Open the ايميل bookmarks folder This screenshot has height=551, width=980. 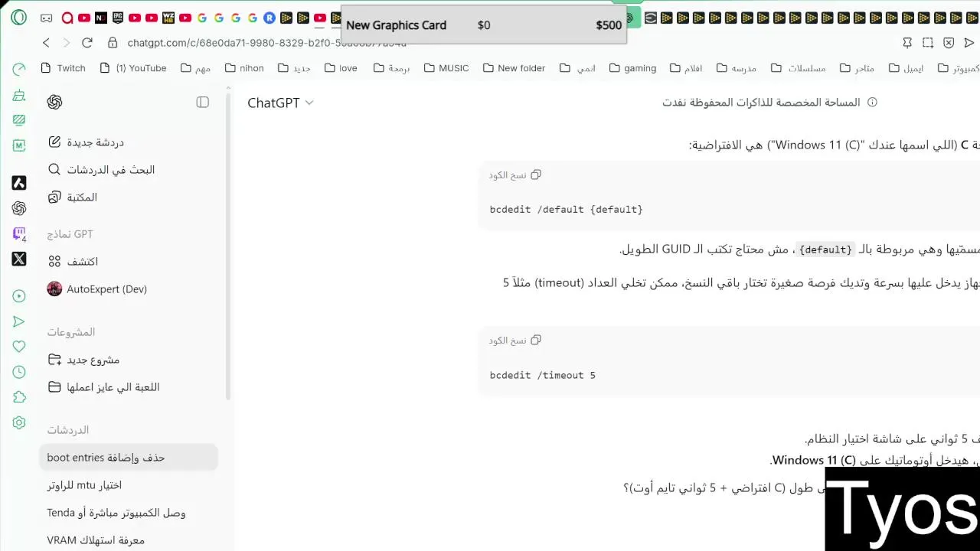coord(906,68)
